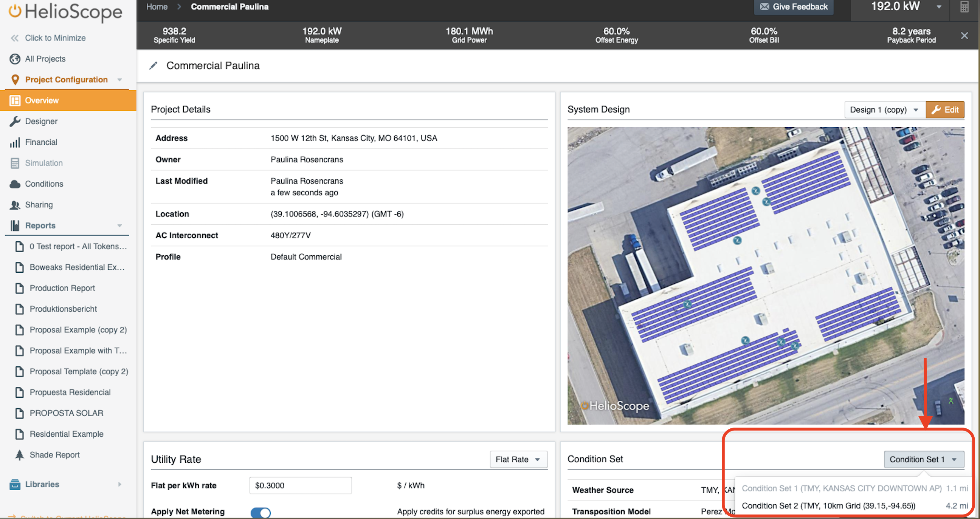980x519 pixels.
Task: Open Proposal Template (copy 2) report
Action: [x=79, y=372]
